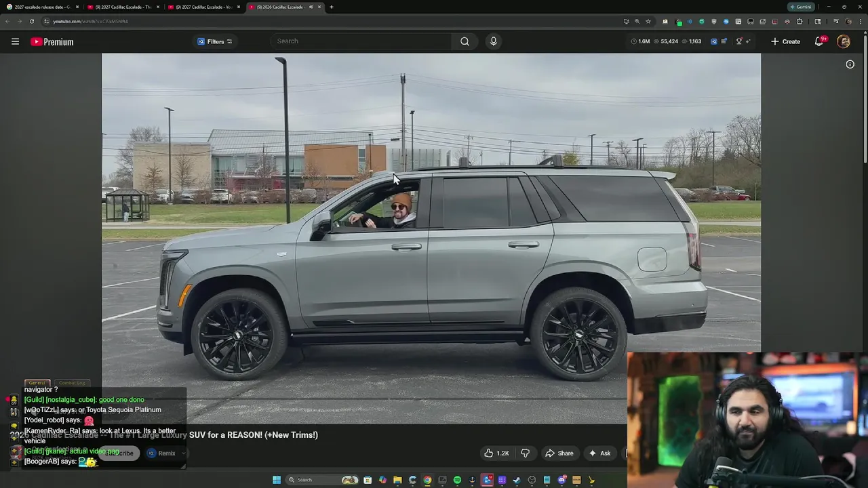The image size is (868, 488).
Task: Open File Explorer from the taskbar
Action: point(397,480)
